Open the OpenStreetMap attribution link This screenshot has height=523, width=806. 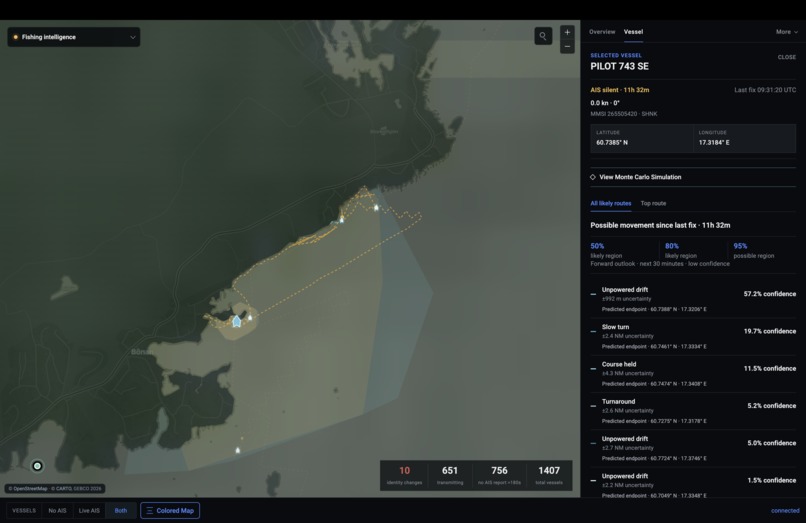pos(30,489)
